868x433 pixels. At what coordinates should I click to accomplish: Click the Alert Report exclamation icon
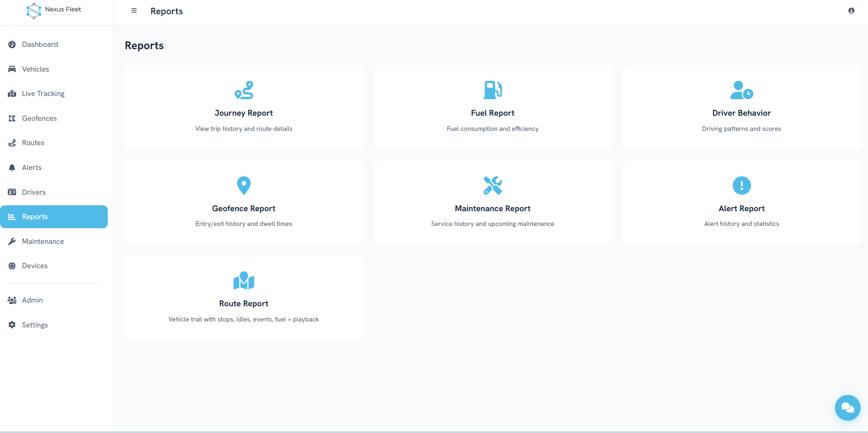coord(741,186)
